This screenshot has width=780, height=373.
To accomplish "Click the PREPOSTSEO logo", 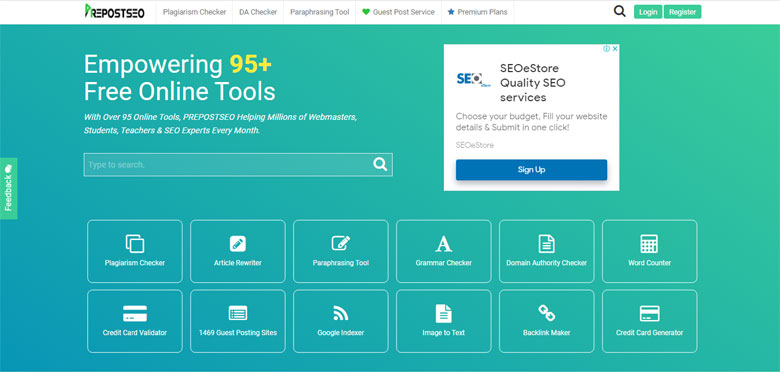I will pyautogui.click(x=114, y=11).
